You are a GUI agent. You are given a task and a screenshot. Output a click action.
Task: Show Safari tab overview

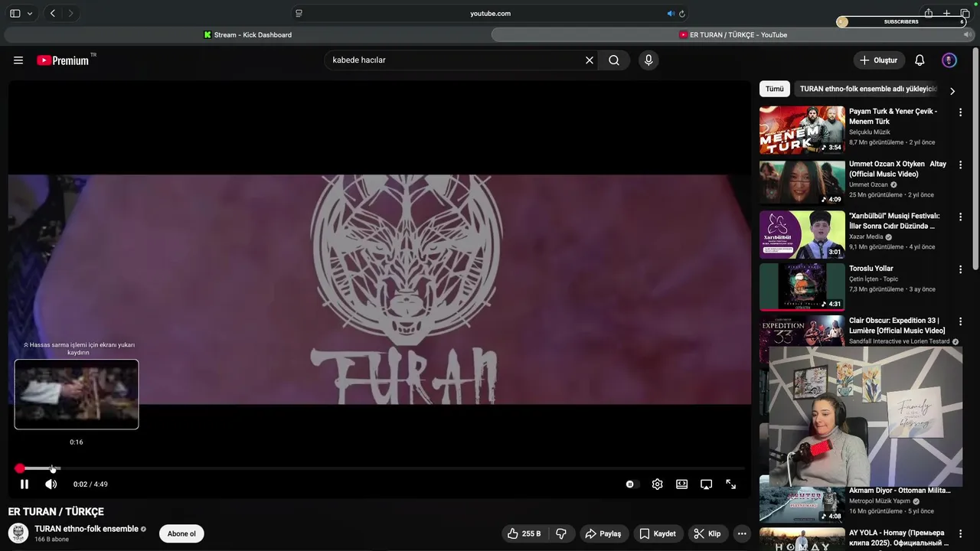(965, 13)
